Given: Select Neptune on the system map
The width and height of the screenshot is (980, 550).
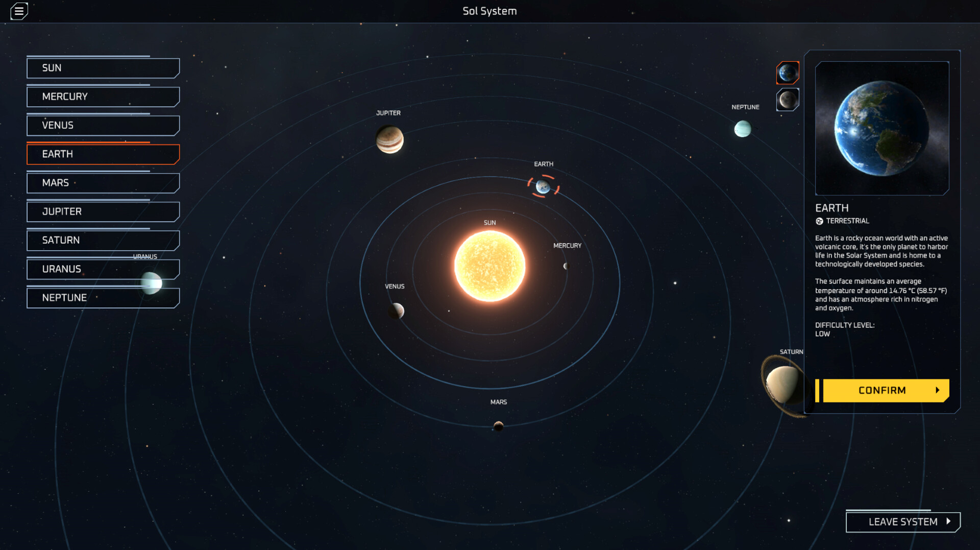Looking at the screenshot, I should click(743, 129).
